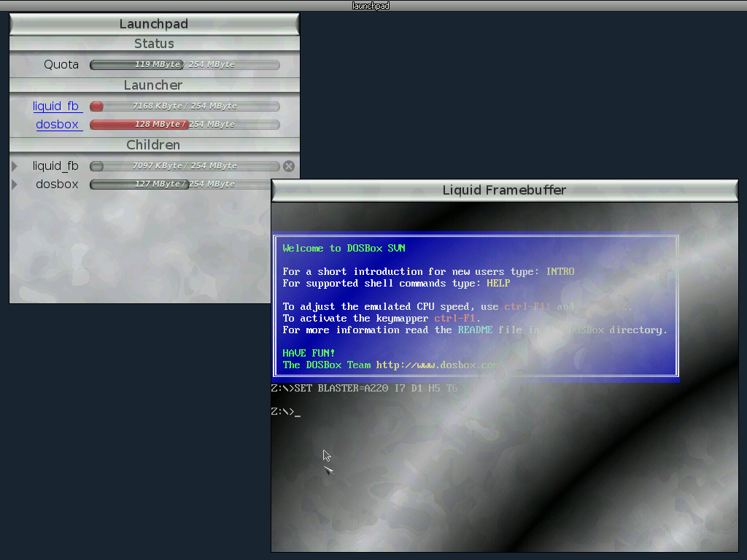Click the INTRO keyword in DOSBox
Viewport: 747px width, 560px height.
point(560,271)
